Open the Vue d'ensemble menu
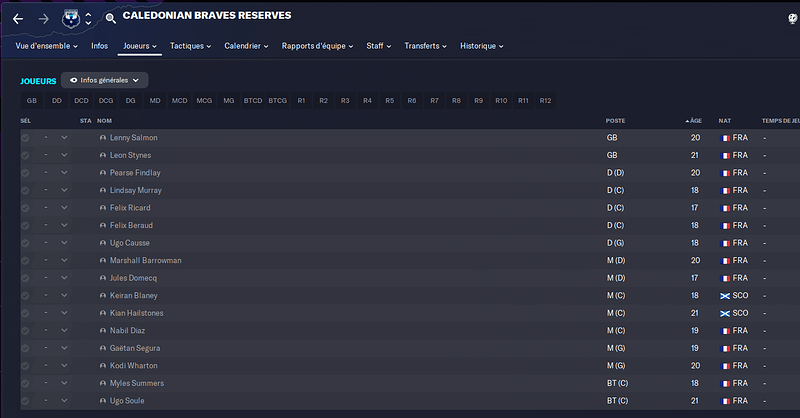Viewport: 800px width, 418px height. pyautogui.click(x=46, y=46)
